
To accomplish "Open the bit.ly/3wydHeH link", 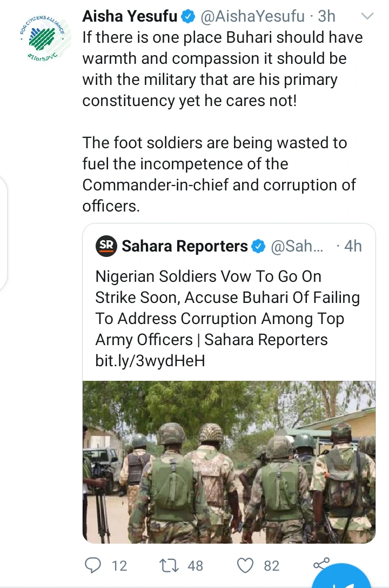I will click(150, 361).
